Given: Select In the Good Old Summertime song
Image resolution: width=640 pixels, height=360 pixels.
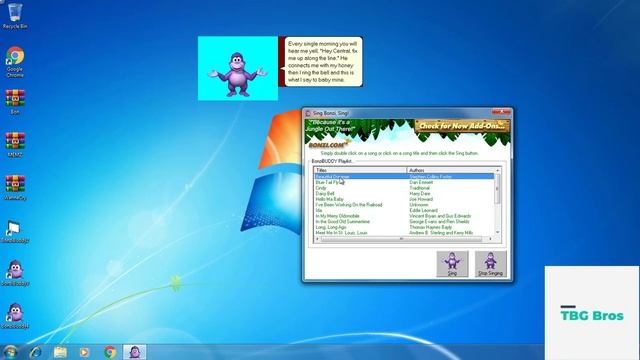Looking at the screenshot, I should coord(342,221).
